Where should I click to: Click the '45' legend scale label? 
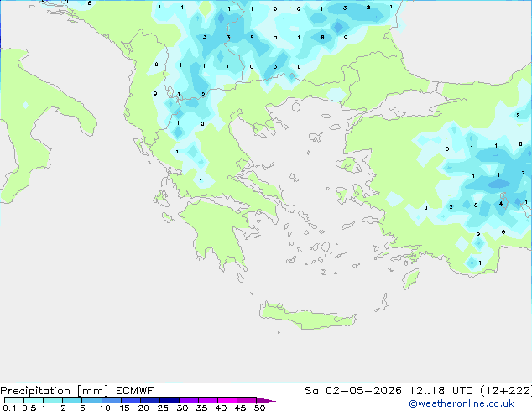[240, 408]
